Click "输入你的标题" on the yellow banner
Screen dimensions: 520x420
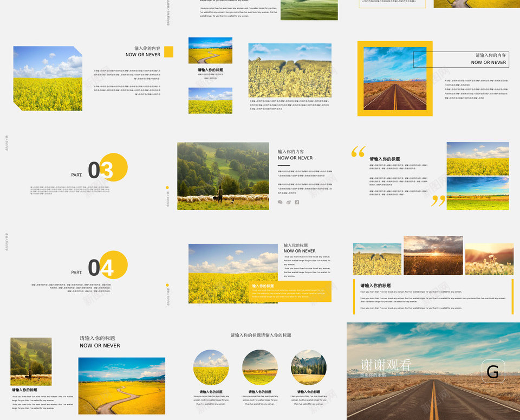[x=263, y=286]
